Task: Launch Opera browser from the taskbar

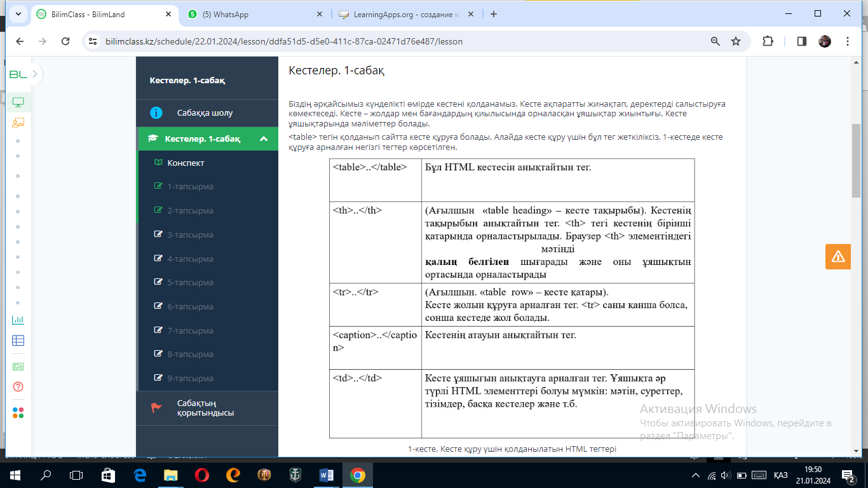Action: point(202,475)
